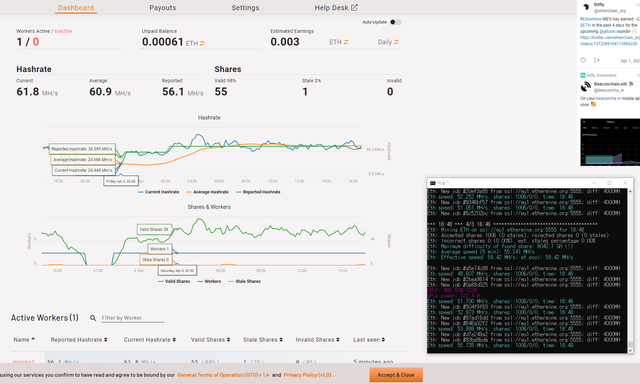The height and width of the screenshot is (384, 640).
Task: Sort workers by the Current Hashrate column
Action: click(150, 340)
